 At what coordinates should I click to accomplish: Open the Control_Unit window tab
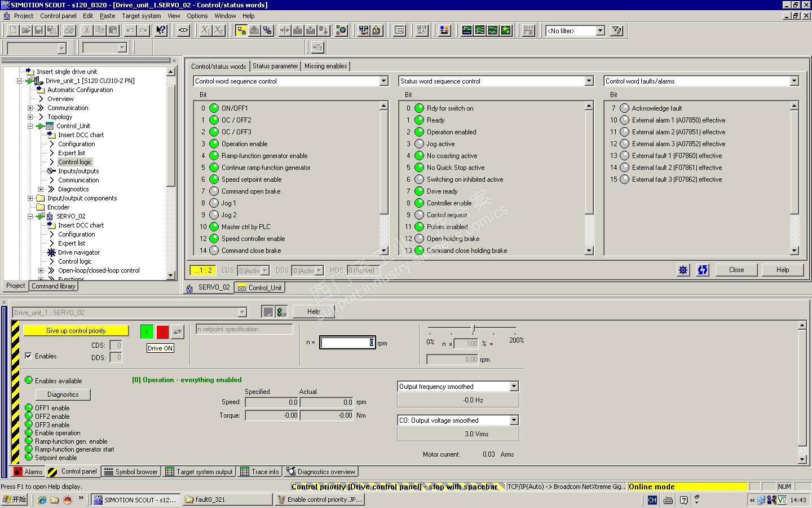pyautogui.click(x=260, y=287)
